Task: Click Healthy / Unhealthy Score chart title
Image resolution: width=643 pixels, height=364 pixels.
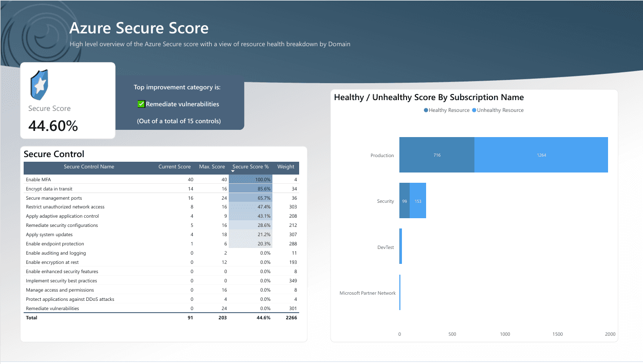Action: [429, 97]
